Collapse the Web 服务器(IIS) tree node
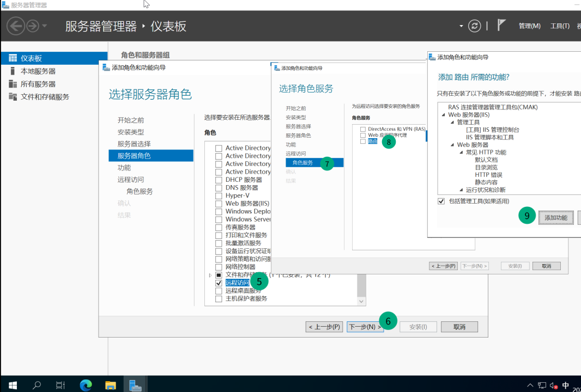This screenshot has height=392, width=581. (443, 115)
